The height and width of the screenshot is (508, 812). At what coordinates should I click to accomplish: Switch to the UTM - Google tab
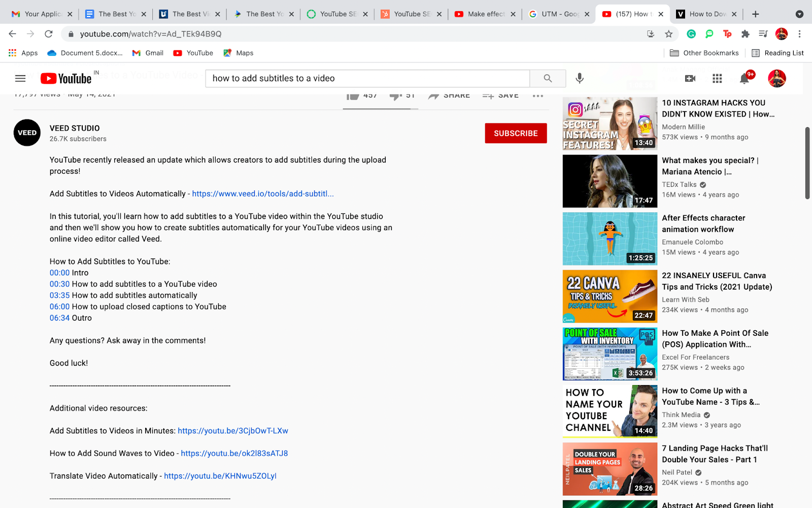559,14
